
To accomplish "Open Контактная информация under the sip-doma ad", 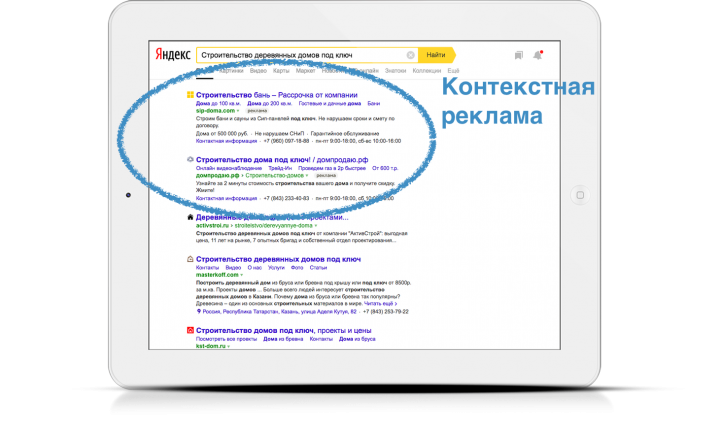I will click(x=226, y=141).
